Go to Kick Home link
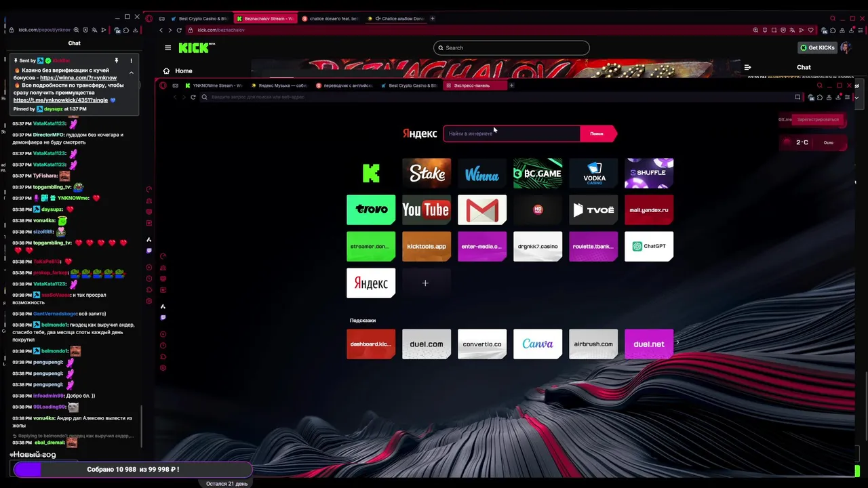The image size is (868, 488). [x=178, y=70]
